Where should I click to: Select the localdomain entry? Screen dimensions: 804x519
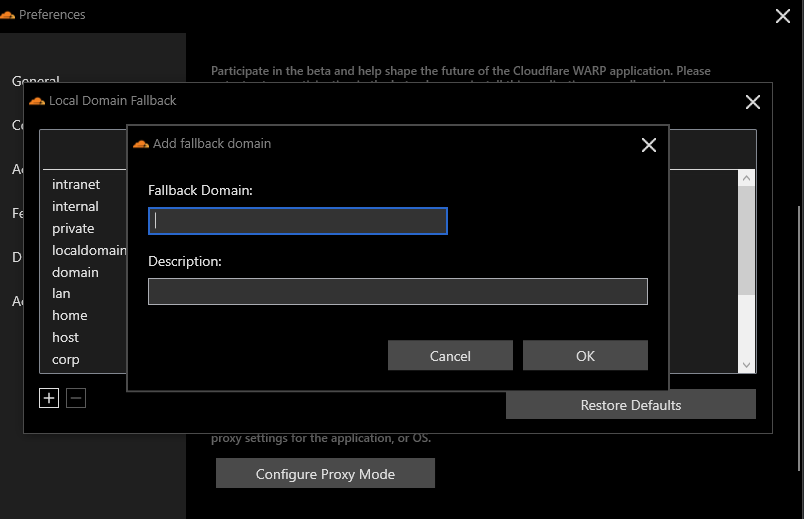point(89,250)
